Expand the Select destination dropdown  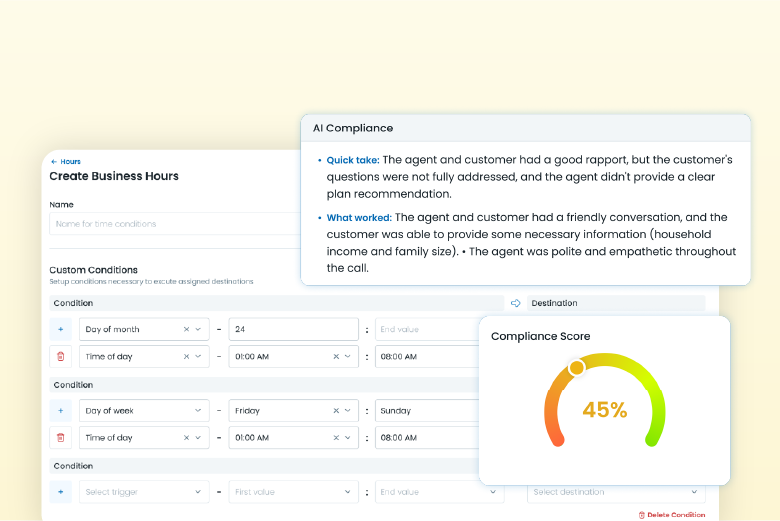(617, 492)
